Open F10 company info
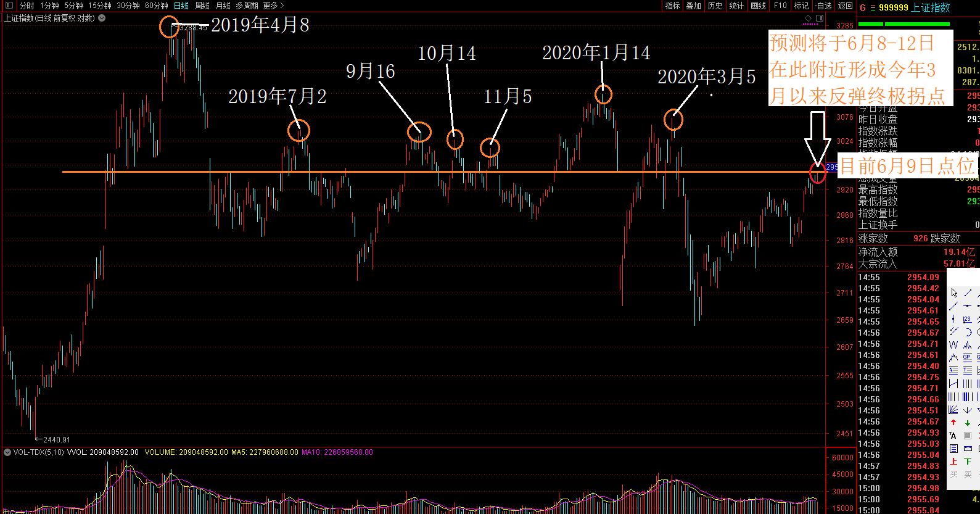Screen dimensions: 980x514 pyautogui.click(x=781, y=6)
